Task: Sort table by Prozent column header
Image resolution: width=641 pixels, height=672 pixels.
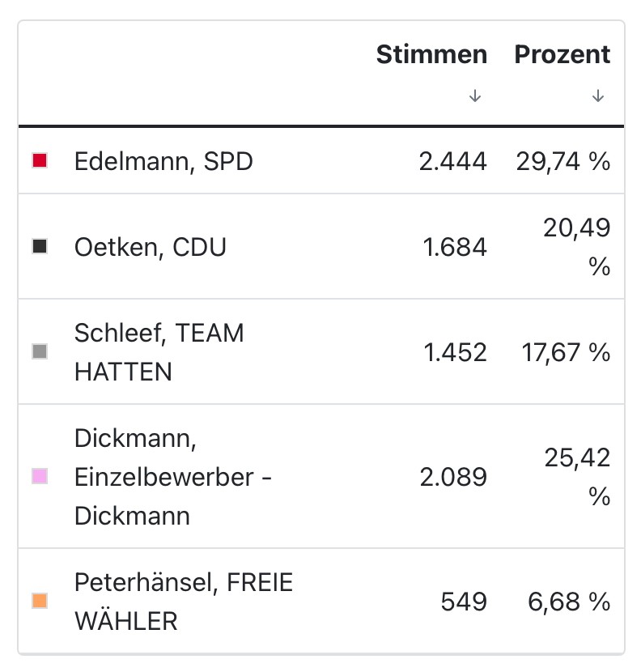Action: pos(562,54)
